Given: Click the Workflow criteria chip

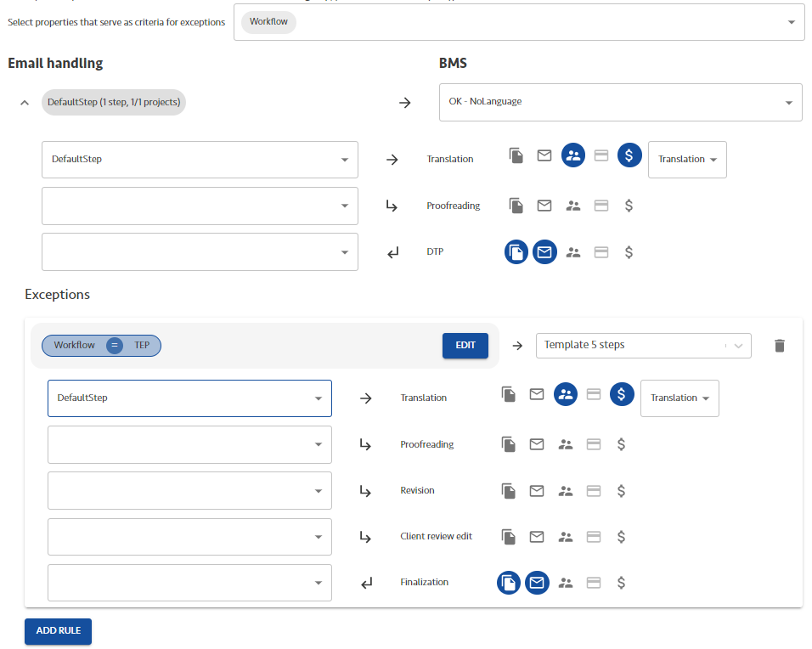Looking at the screenshot, I should pos(268,22).
